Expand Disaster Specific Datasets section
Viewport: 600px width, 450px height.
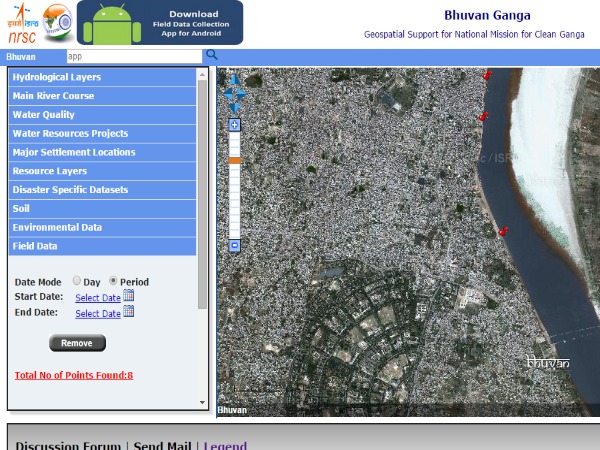pos(102,189)
